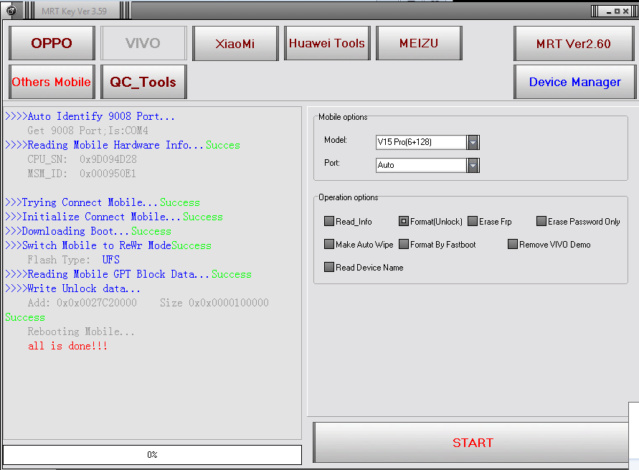Image resolution: width=639 pixels, height=470 pixels.
Task: Open the OPPO tools section
Action: click(52, 43)
